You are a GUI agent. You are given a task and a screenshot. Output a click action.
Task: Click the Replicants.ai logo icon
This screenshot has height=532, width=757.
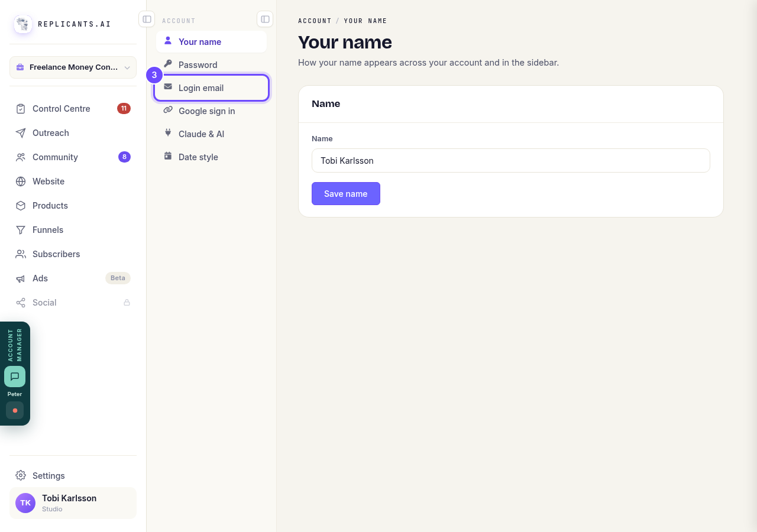[x=23, y=24]
